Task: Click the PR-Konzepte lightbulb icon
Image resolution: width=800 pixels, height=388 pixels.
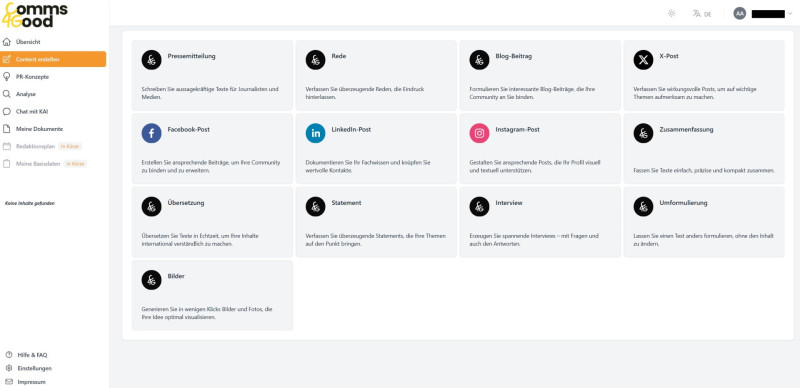Action: pos(7,77)
